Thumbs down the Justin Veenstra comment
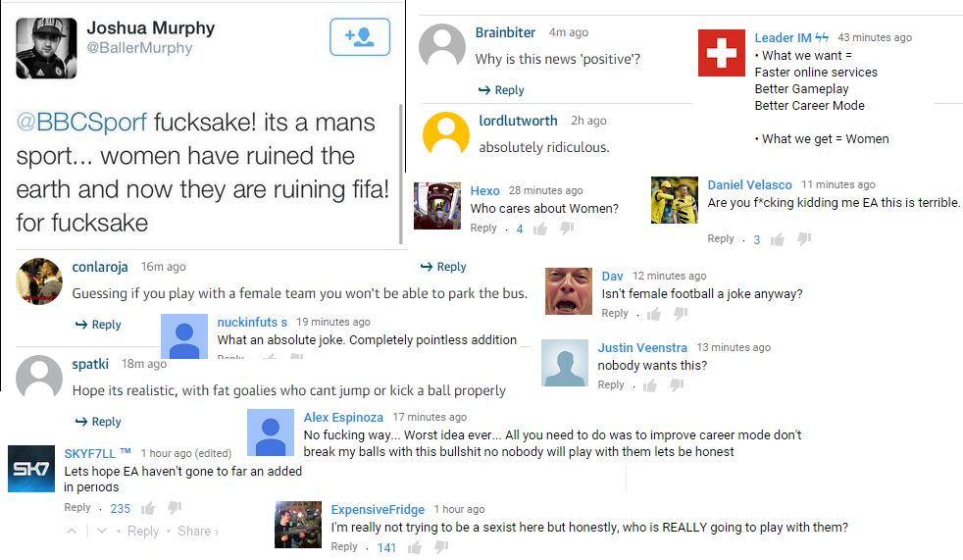This screenshot has height=560, width=963. coord(676,385)
